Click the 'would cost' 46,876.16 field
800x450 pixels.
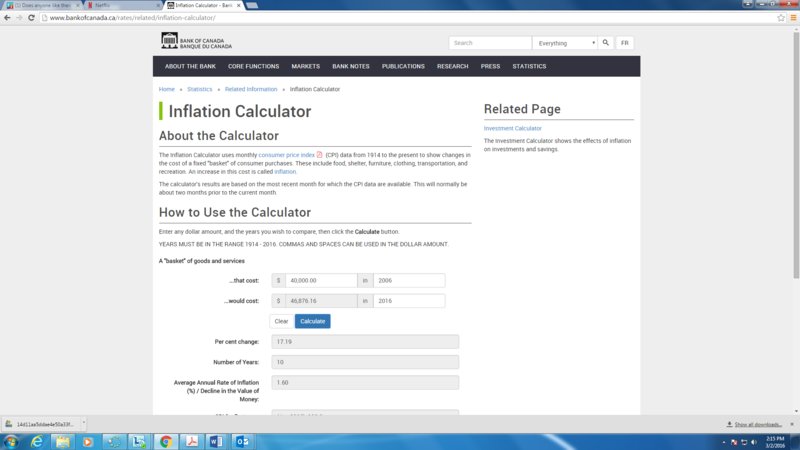click(321, 301)
